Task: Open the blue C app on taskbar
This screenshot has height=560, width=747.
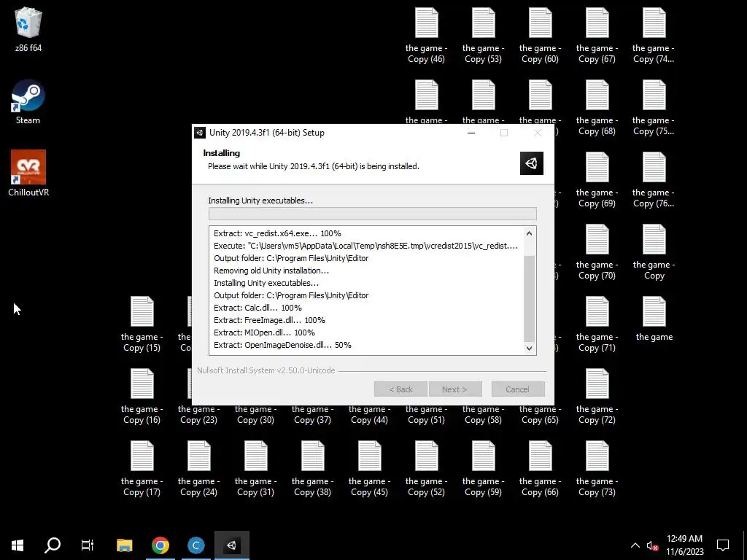Action: click(196, 545)
